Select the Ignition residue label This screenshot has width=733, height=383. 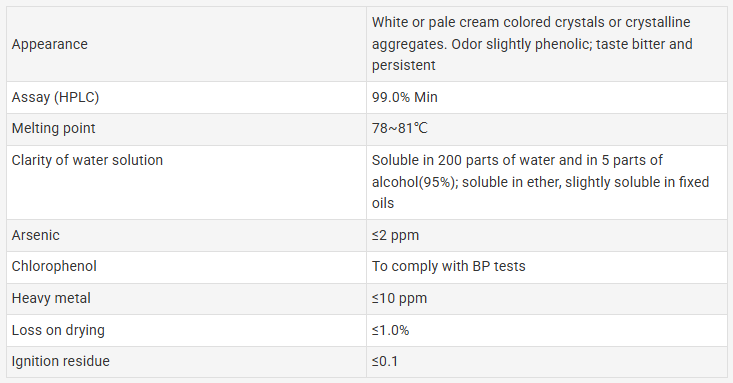coord(61,361)
